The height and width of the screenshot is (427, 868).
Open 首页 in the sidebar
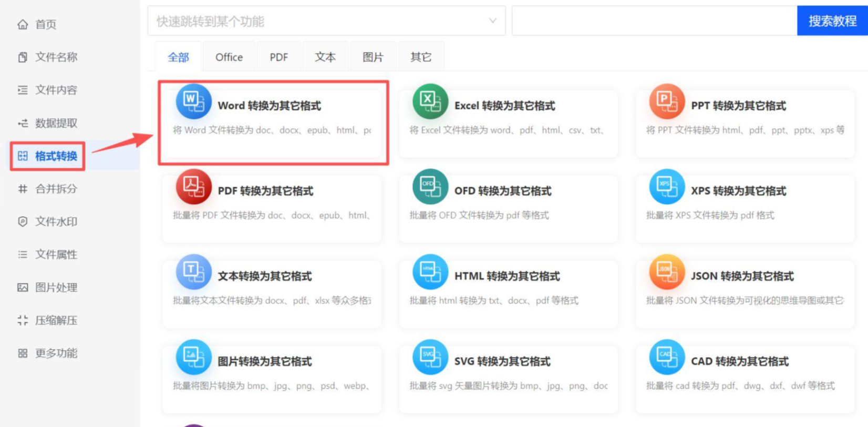click(x=46, y=24)
